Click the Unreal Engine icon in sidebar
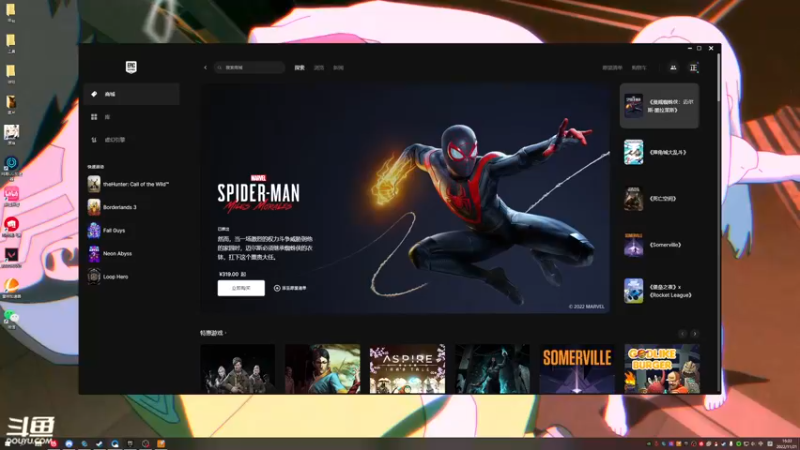Viewport: 800px width, 450px height. 94,140
